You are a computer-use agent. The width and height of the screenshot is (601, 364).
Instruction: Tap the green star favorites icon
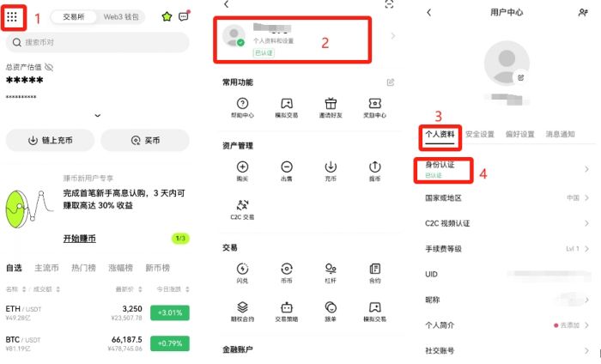167,16
